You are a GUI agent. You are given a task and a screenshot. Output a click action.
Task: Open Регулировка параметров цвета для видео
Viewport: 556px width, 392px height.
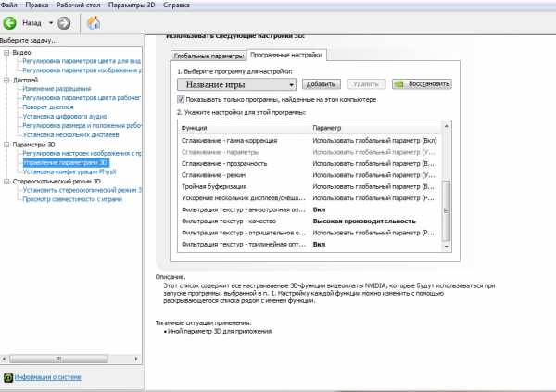coord(82,61)
